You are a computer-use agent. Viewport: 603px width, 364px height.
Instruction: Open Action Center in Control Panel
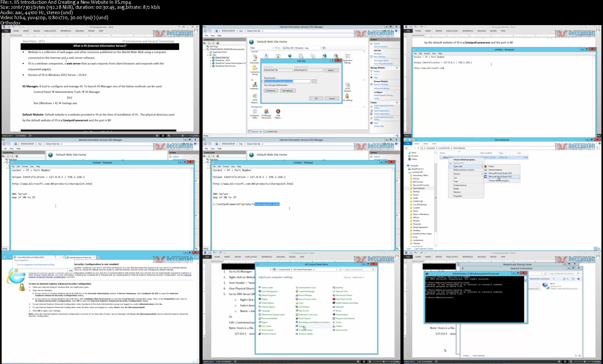tap(266, 287)
